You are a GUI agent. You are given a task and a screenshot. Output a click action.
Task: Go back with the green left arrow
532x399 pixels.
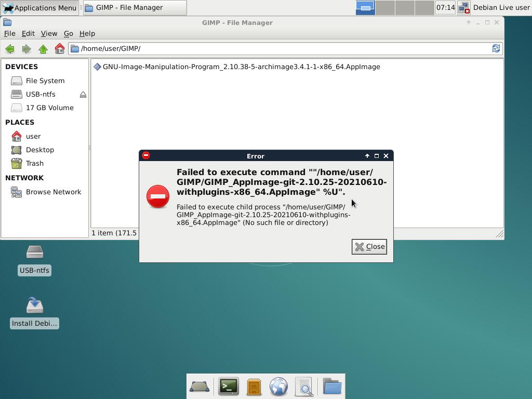[10, 49]
